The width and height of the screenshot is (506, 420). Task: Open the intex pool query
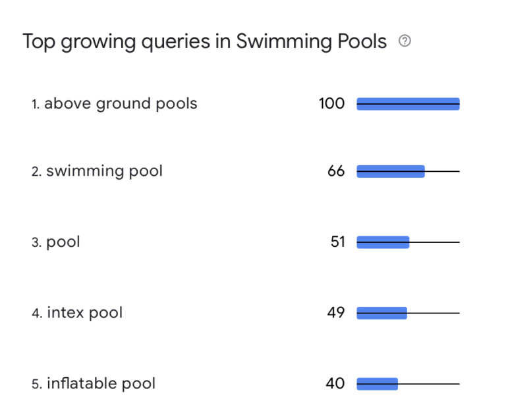point(84,313)
